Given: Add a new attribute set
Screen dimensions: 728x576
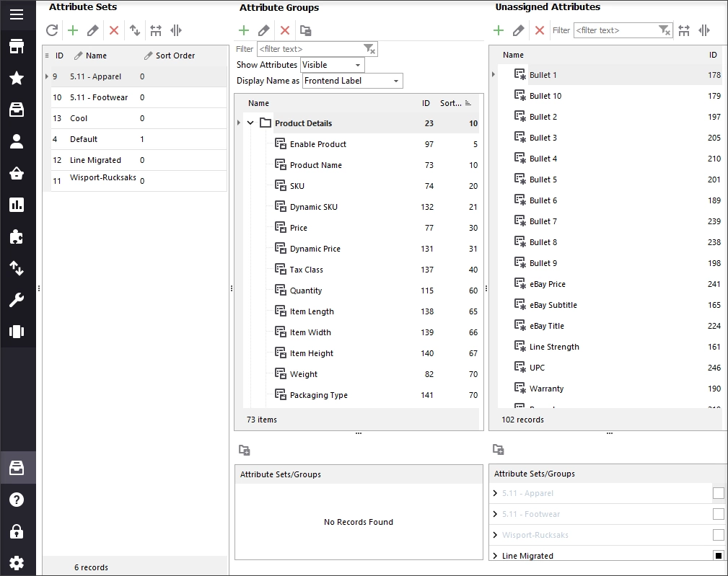Looking at the screenshot, I should point(73,30).
